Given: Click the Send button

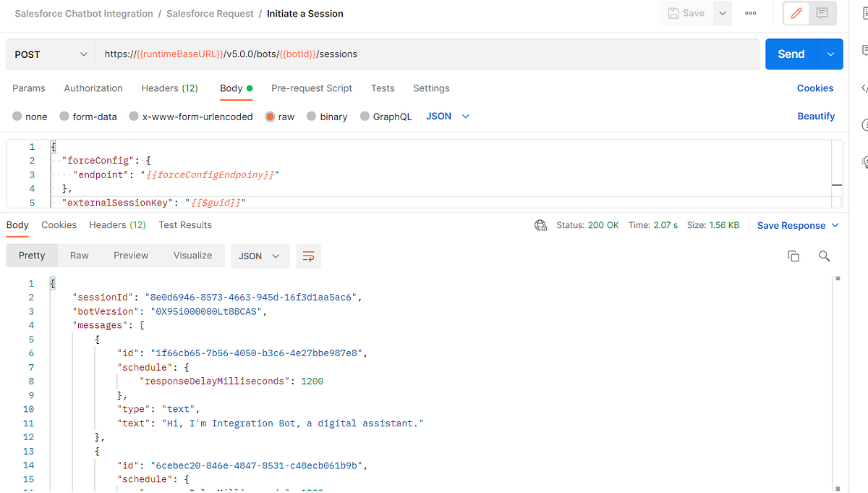Looking at the screenshot, I should point(791,54).
